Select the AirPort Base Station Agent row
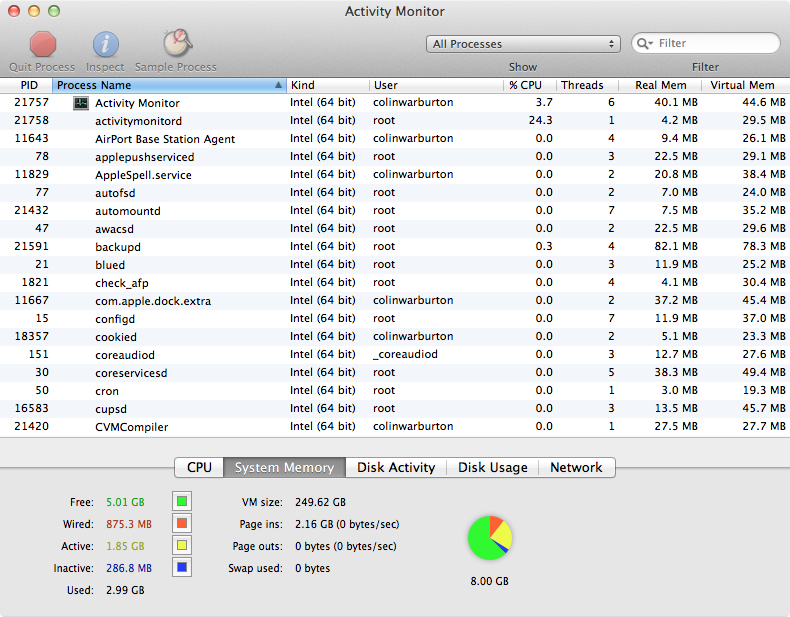The width and height of the screenshot is (790, 617). click(x=395, y=139)
